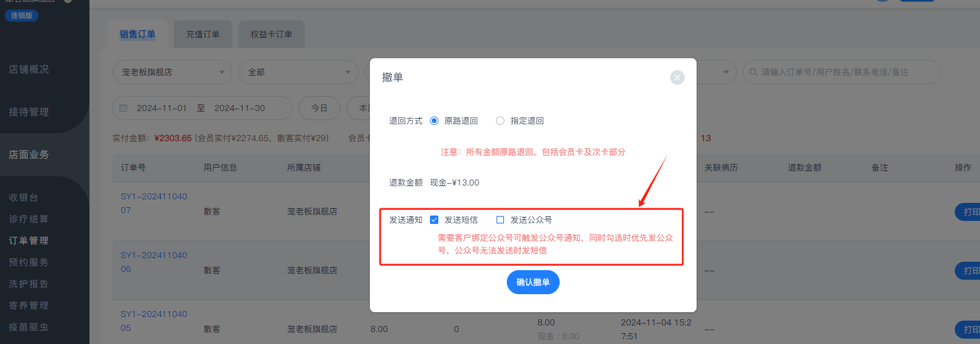
Task: Click the 退款金额 column header
Action: coord(805,167)
